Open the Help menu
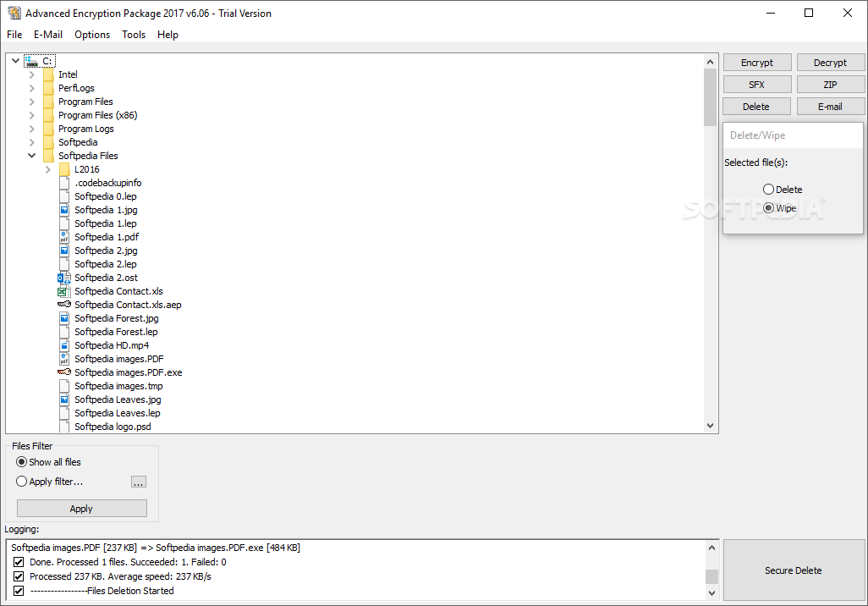This screenshot has width=868, height=606. coord(168,35)
